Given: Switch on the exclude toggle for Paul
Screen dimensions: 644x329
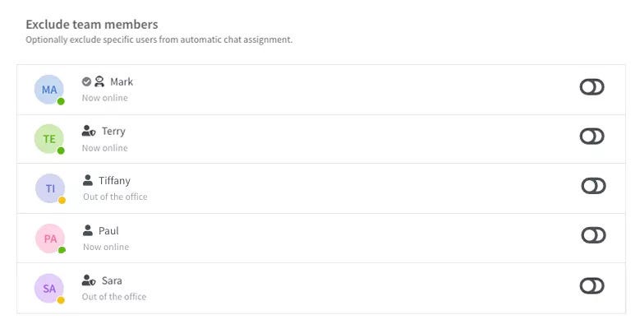Looking at the screenshot, I should (593, 235).
